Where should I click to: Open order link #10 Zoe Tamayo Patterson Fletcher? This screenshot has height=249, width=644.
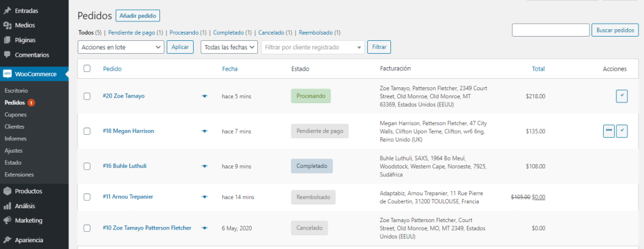pos(147,228)
